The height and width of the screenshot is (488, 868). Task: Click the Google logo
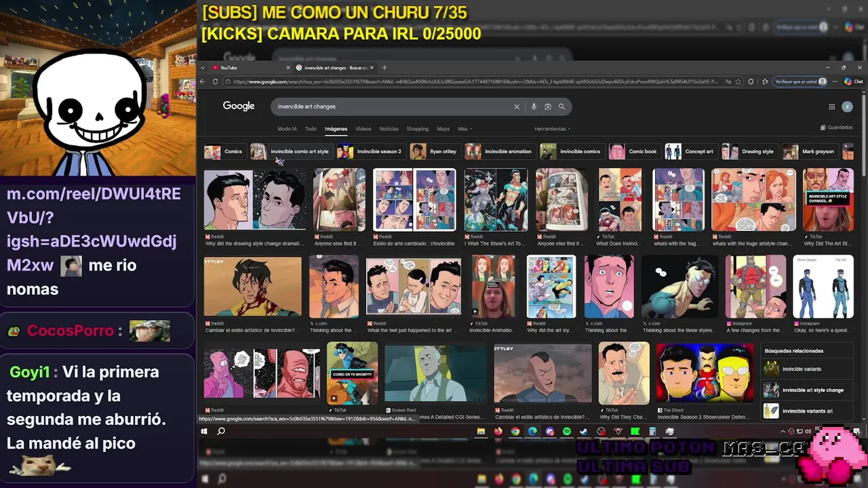pyautogui.click(x=239, y=106)
